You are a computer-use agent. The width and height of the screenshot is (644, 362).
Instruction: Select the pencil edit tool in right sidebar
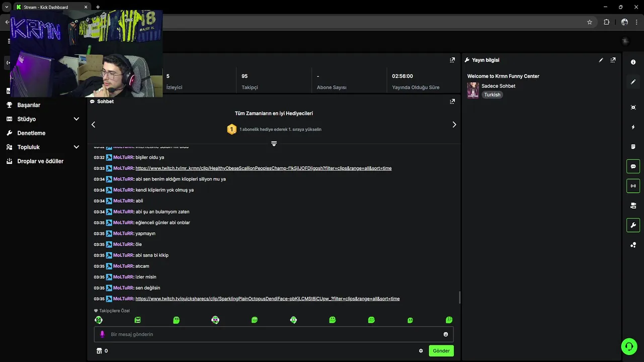click(633, 81)
